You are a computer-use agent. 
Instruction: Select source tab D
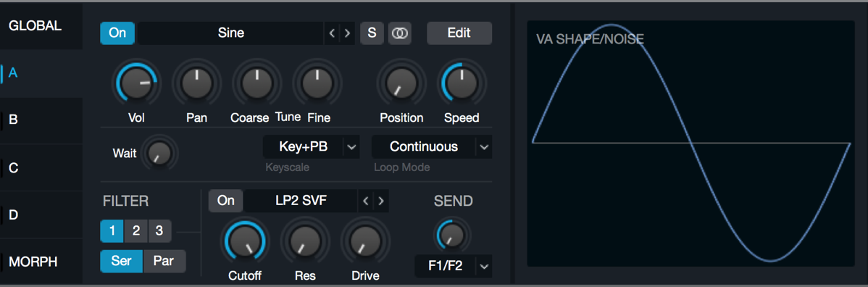41,215
